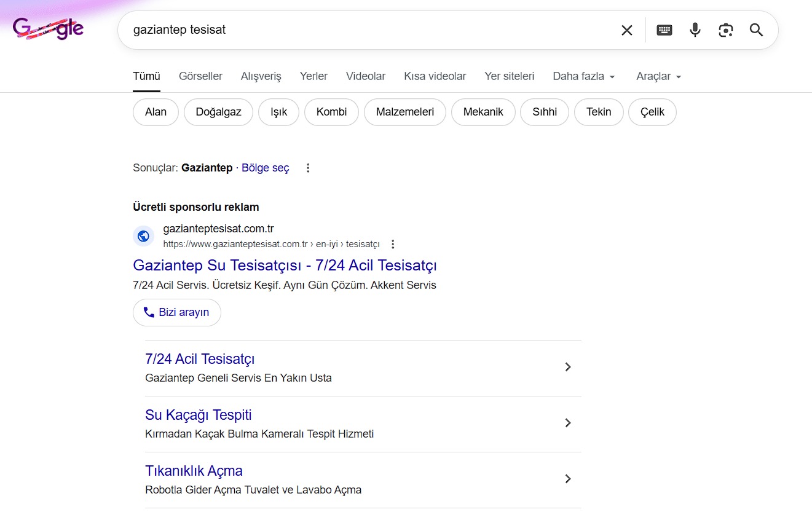Screen dimensions: 812x520
Task: Search by image with camera icon
Action: [x=725, y=30]
